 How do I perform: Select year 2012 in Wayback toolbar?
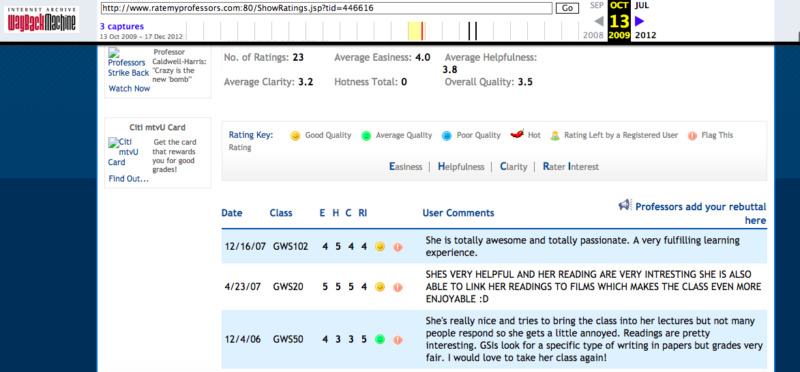coord(646,35)
